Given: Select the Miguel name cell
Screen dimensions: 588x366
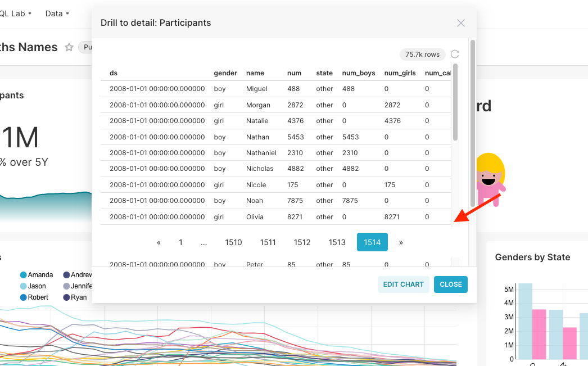Looking at the screenshot, I should (256, 89).
